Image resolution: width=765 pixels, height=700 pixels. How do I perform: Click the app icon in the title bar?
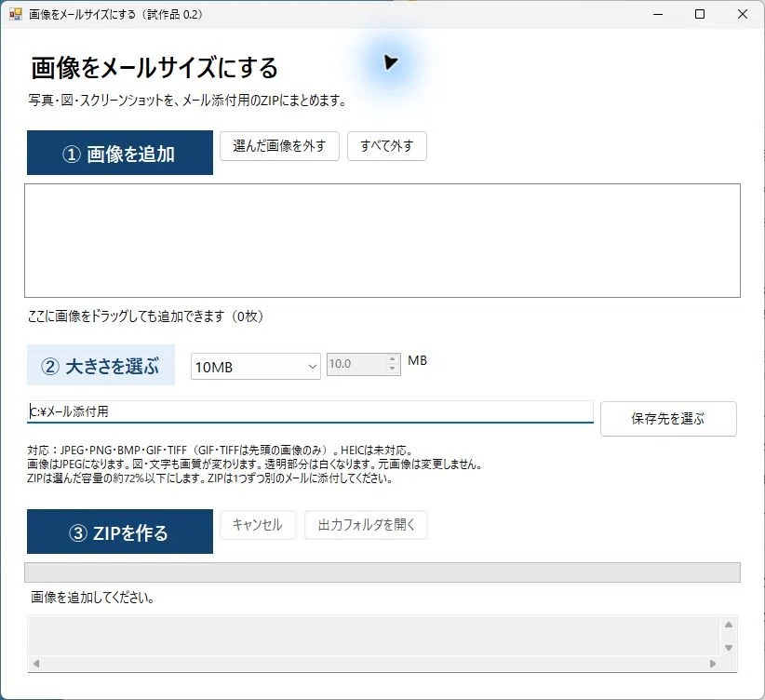pyautogui.click(x=16, y=14)
